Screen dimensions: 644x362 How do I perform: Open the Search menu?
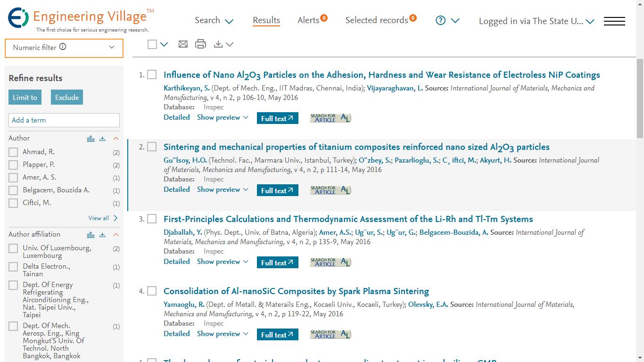coord(214,20)
